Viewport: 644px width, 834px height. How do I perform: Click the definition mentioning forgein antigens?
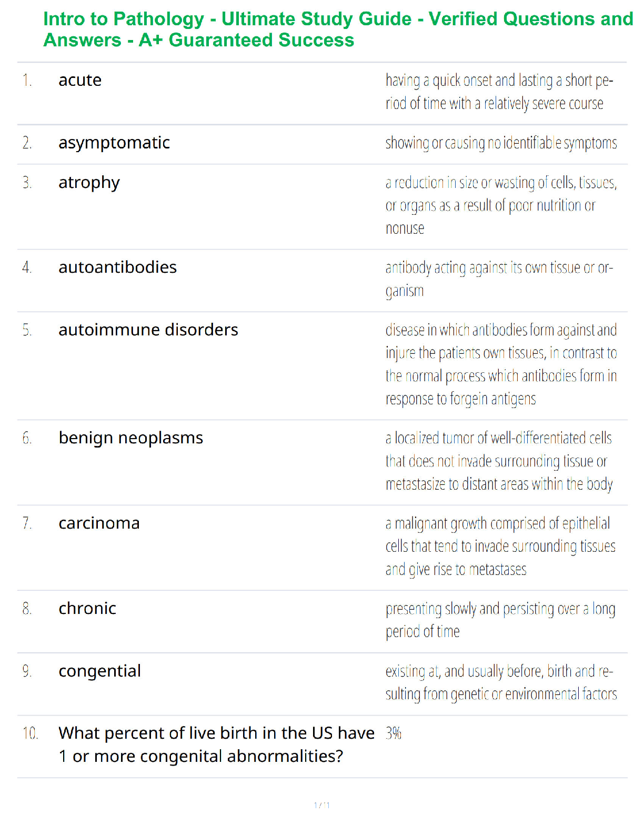pyautogui.click(x=501, y=364)
